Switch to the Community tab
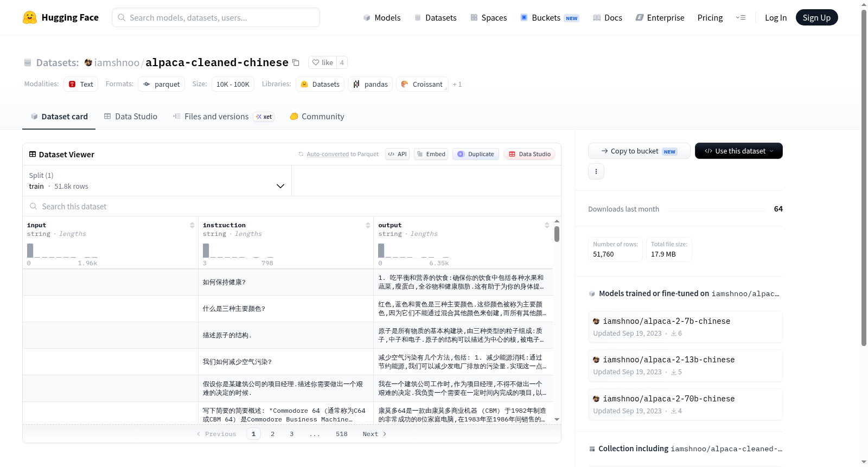 pyautogui.click(x=317, y=116)
